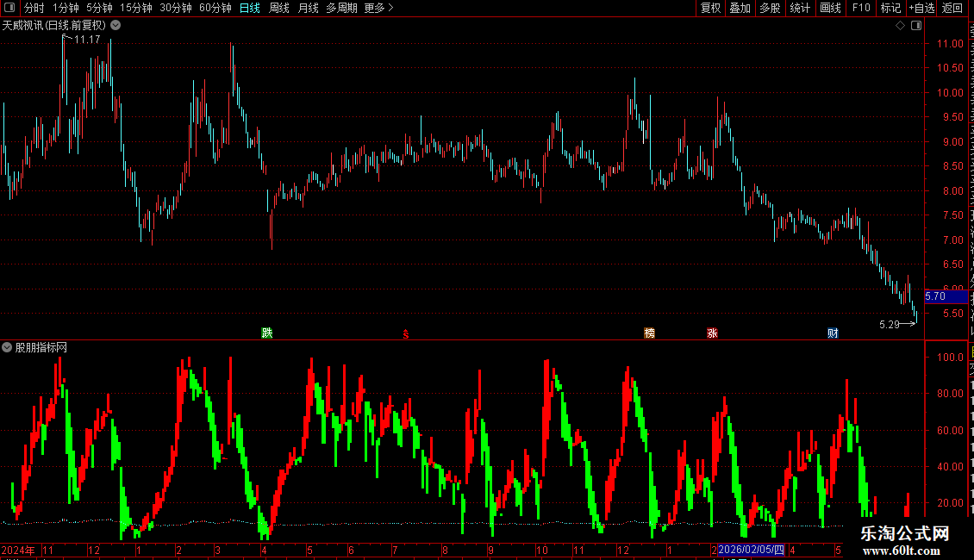Viewport: 974px width, 560px height.
Task: Expand the 股朋指标网 indicator dropdown
Action: [7, 347]
